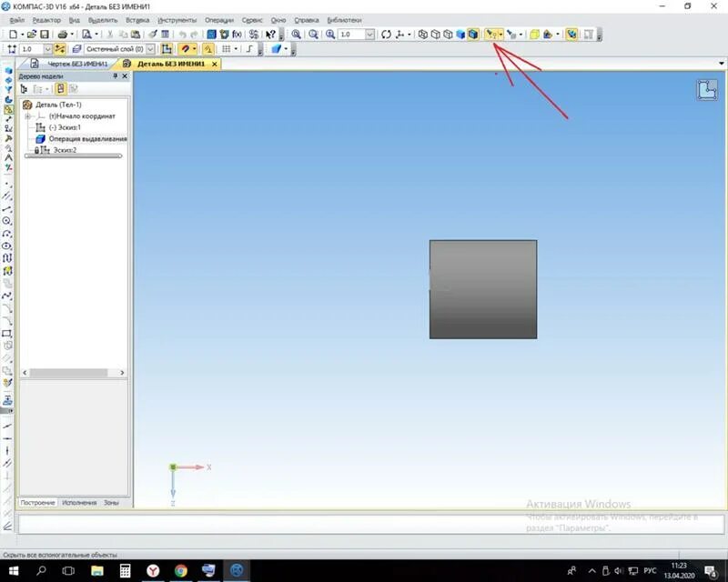
Task: Click the context help arrow-question icon
Action: pos(270,35)
